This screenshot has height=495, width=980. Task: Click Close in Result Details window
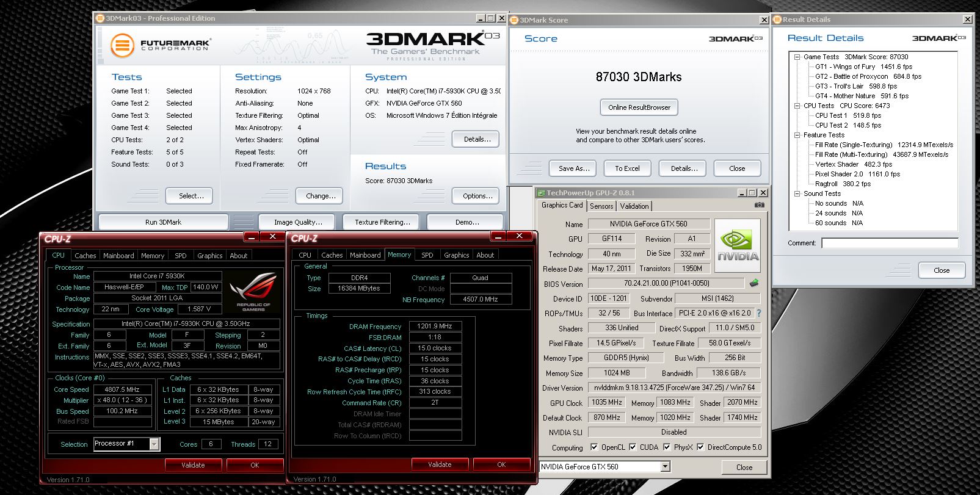pyautogui.click(x=942, y=270)
